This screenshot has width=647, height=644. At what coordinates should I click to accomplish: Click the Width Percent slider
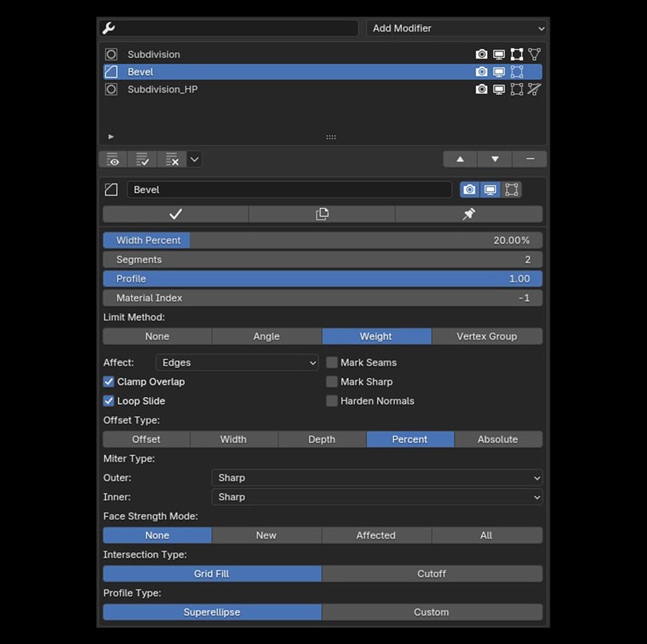[322, 240]
